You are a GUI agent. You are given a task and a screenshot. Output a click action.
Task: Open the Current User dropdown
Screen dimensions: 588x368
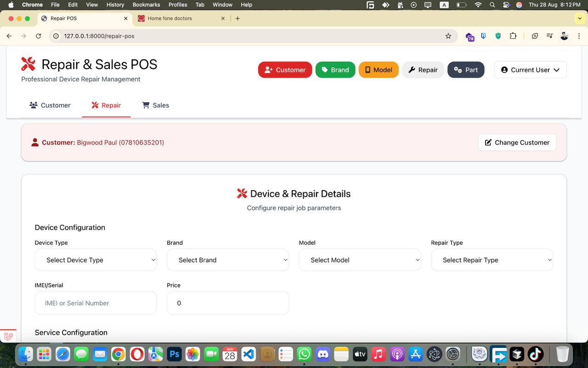click(x=530, y=70)
